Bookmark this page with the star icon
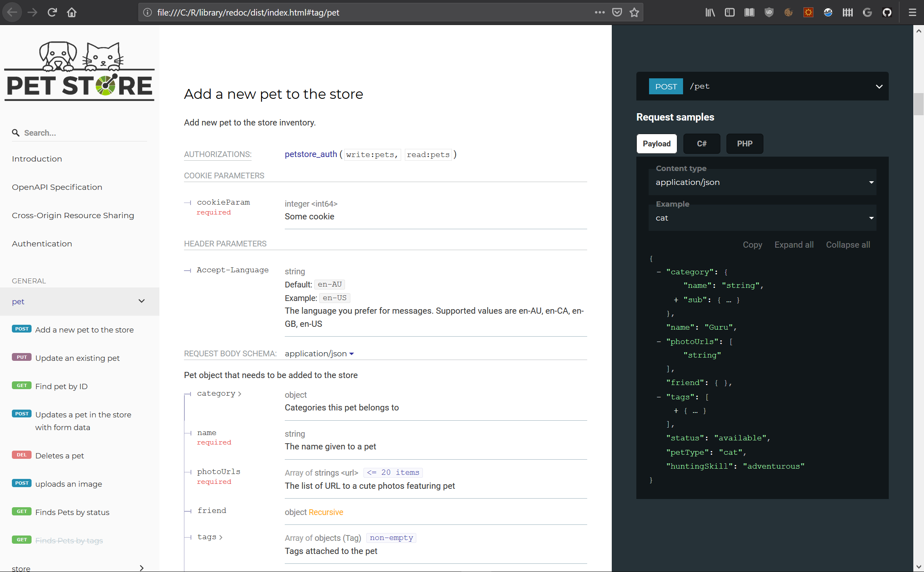This screenshot has width=924, height=572. pos(634,12)
